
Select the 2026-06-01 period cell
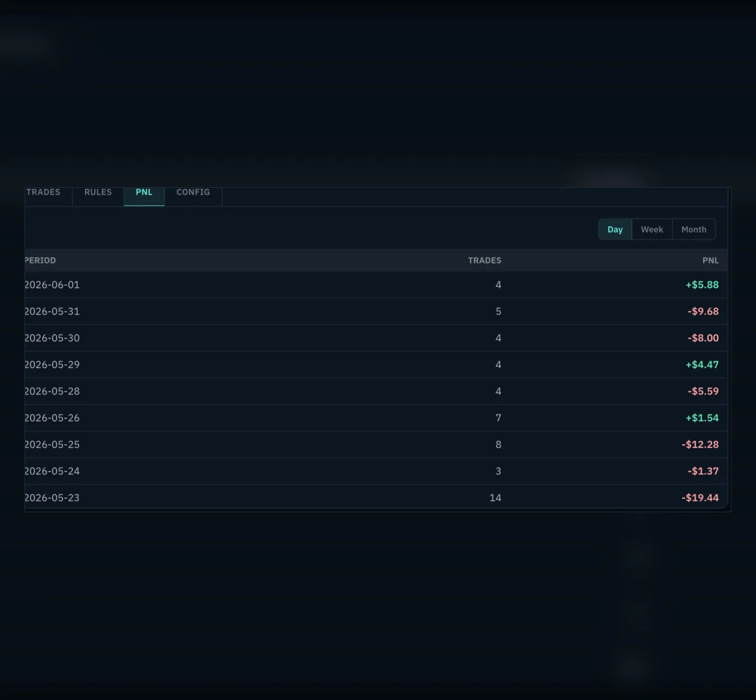point(52,285)
